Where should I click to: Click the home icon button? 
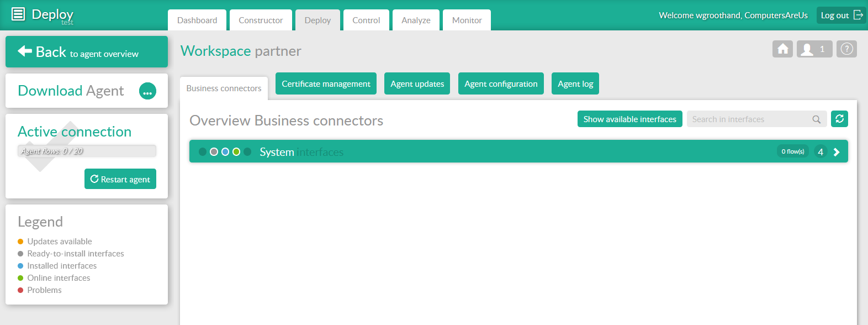(782, 49)
